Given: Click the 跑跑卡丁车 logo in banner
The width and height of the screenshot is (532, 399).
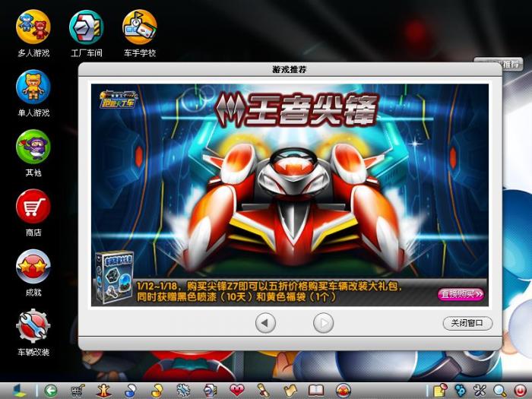Looking at the screenshot, I should tap(118, 100).
